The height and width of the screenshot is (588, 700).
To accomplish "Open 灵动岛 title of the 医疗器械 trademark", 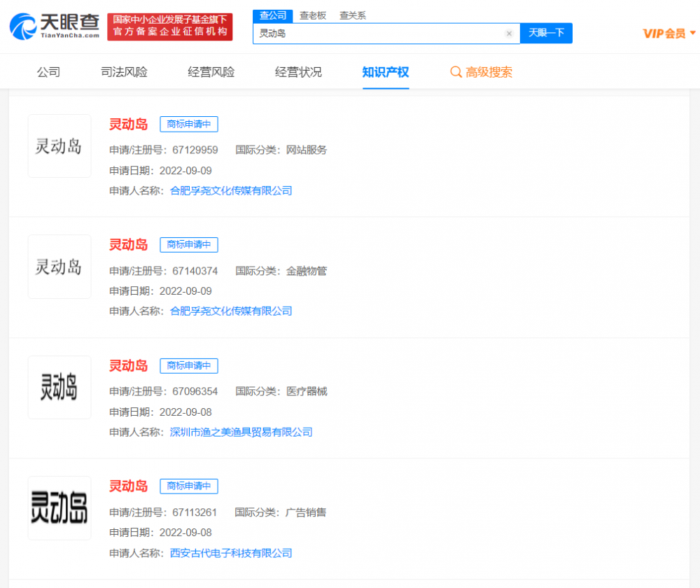I will [129, 365].
